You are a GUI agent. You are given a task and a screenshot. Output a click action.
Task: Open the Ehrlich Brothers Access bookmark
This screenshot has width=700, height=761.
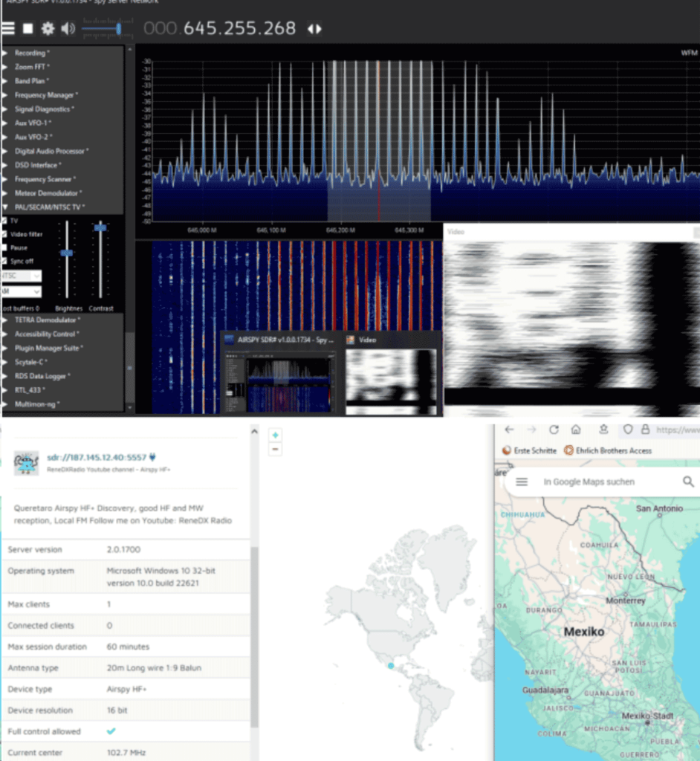click(x=608, y=451)
